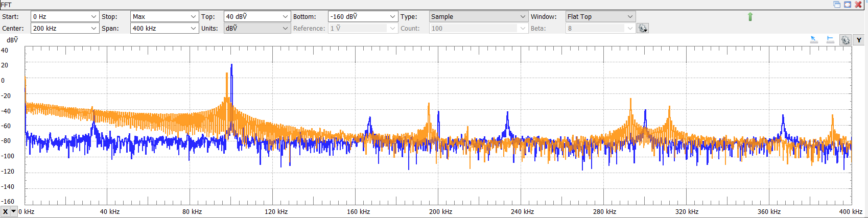Open the Units dropdown
This screenshot has height=218, width=868.
285,29
